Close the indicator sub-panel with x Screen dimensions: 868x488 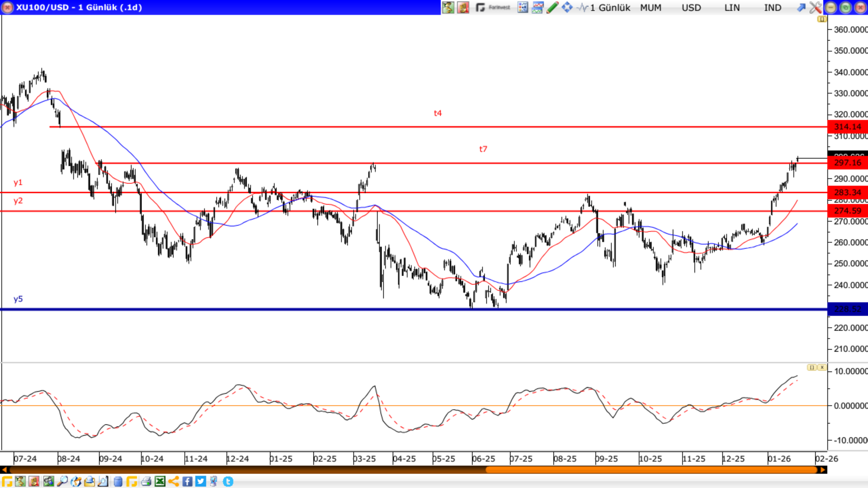click(822, 367)
